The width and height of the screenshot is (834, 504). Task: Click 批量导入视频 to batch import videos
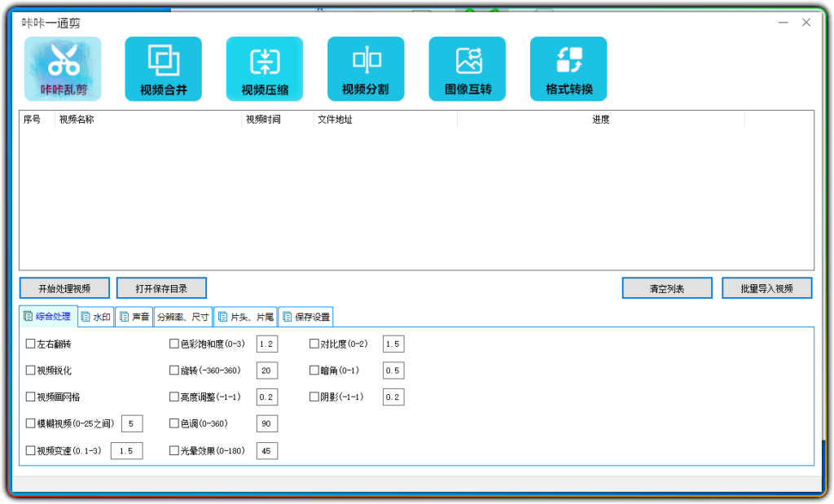pyautogui.click(x=766, y=287)
